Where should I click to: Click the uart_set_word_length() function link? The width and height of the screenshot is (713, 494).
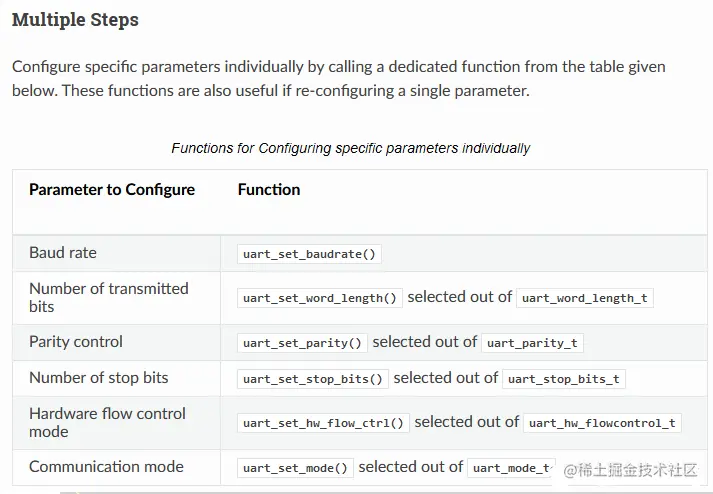point(320,298)
